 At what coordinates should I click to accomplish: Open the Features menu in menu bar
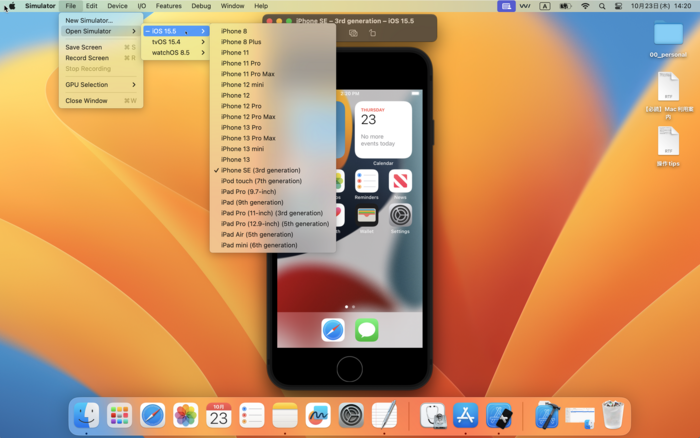(x=168, y=6)
